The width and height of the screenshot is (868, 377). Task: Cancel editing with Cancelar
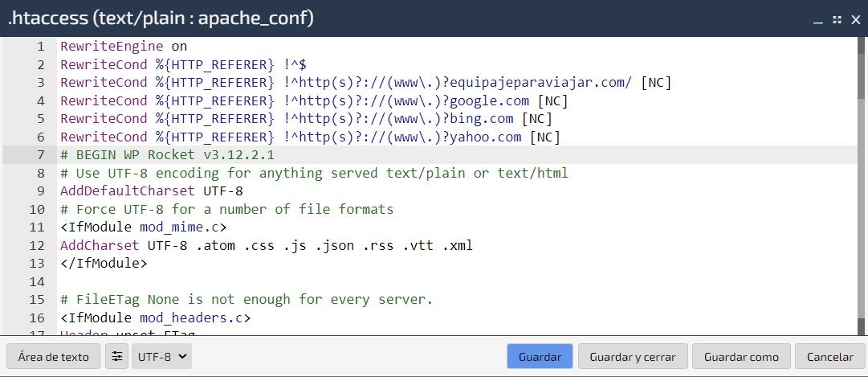829,356
